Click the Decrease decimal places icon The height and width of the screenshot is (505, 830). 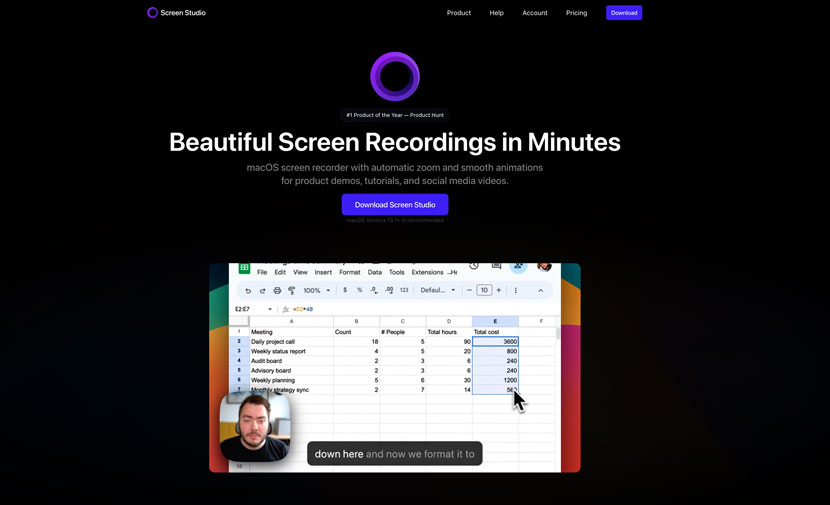[374, 290]
